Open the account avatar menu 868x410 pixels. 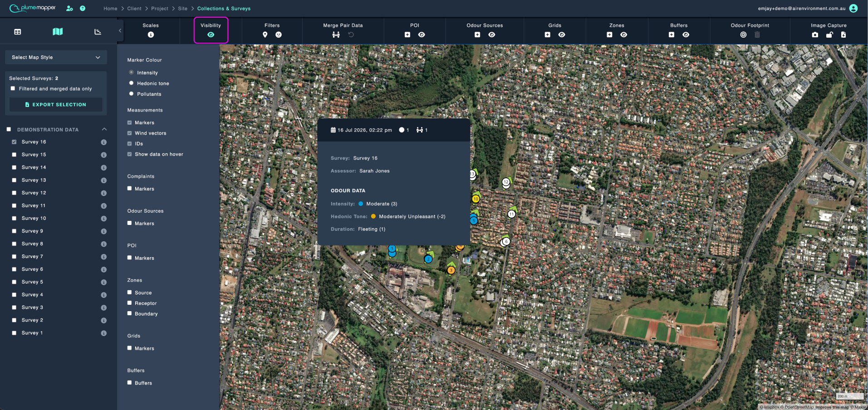[853, 8]
